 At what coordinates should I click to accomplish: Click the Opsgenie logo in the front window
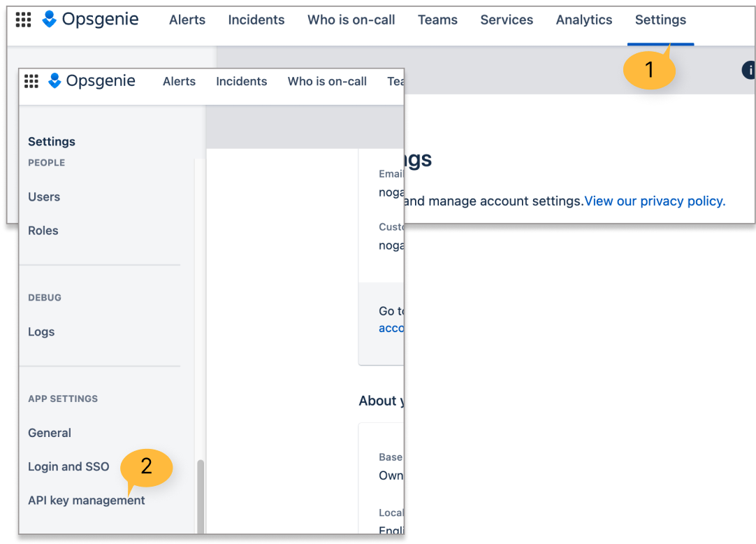coord(92,80)
